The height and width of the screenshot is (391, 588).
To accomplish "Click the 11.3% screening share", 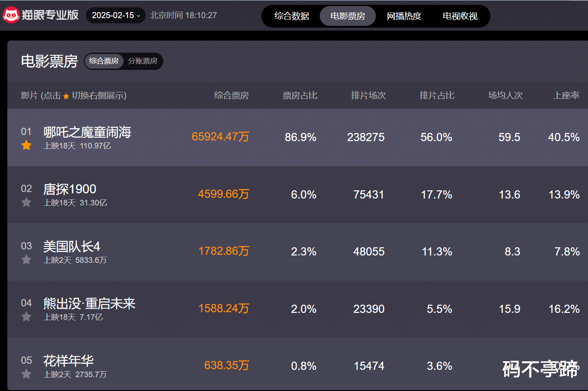I will (x=437, y=252).
